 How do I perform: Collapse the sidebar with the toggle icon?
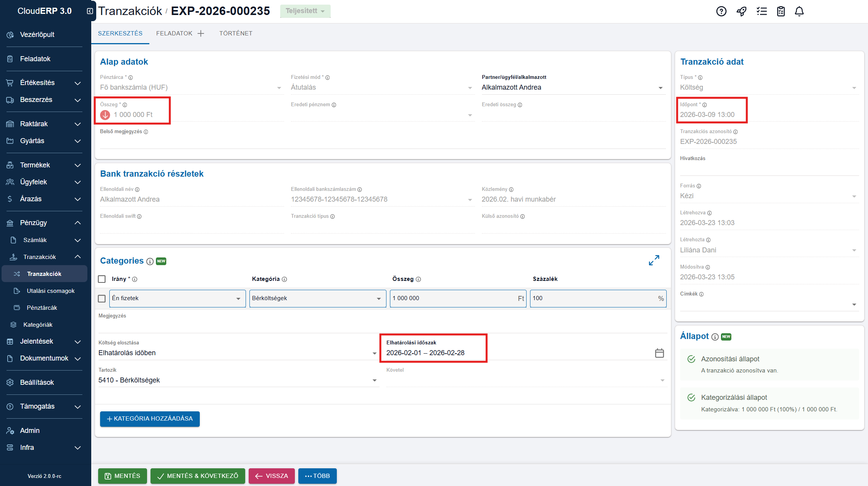pos(90,11)
